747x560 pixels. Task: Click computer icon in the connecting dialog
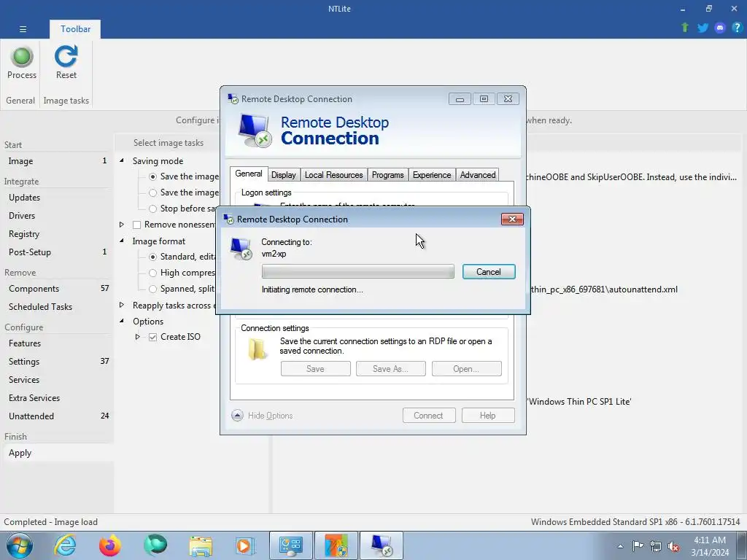click(241, 249)
